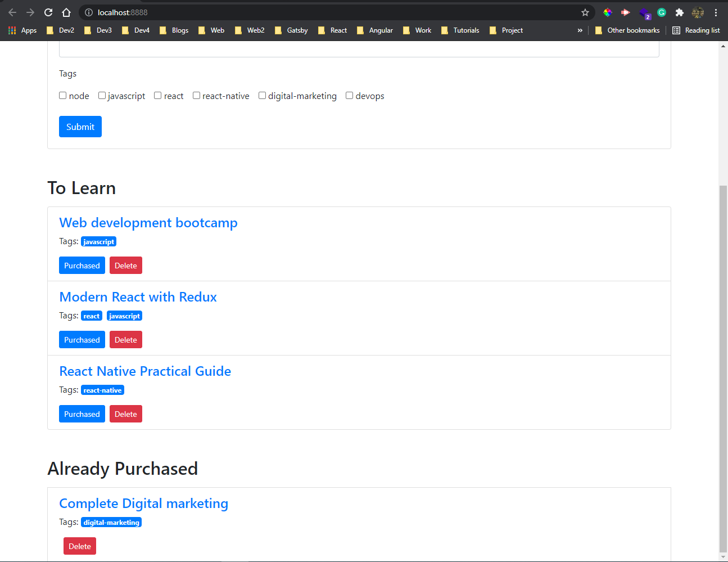Bookmark this page with the star
This screenshot has height=562, width=728.
(x=585, y=12)
